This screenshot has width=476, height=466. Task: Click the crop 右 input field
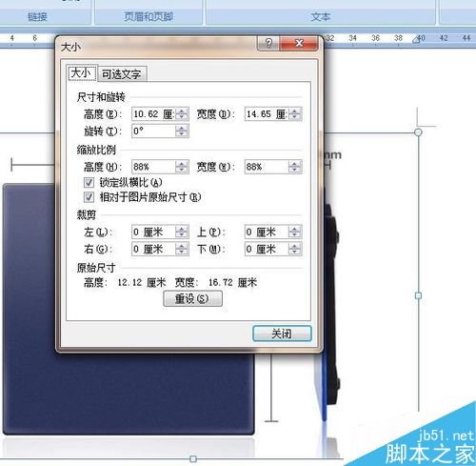153,249
